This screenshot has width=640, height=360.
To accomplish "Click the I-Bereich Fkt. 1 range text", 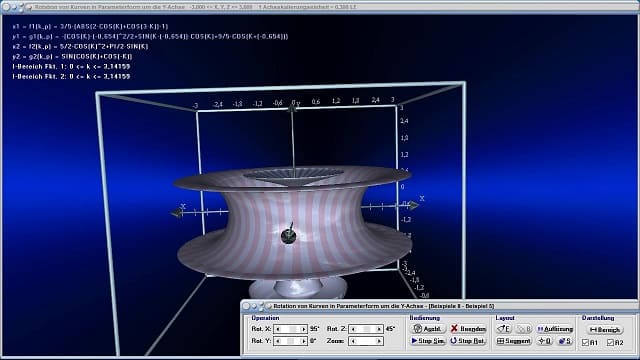I will coord(71,66).
